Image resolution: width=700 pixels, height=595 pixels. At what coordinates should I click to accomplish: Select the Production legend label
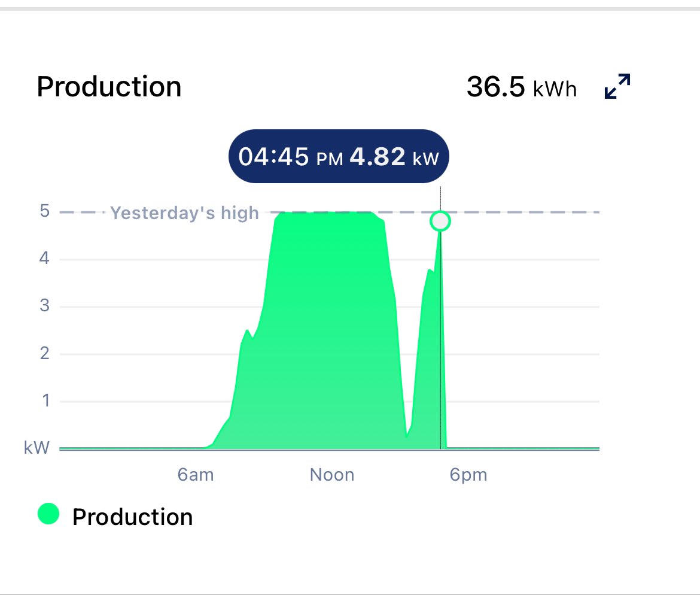pos(133,517)
